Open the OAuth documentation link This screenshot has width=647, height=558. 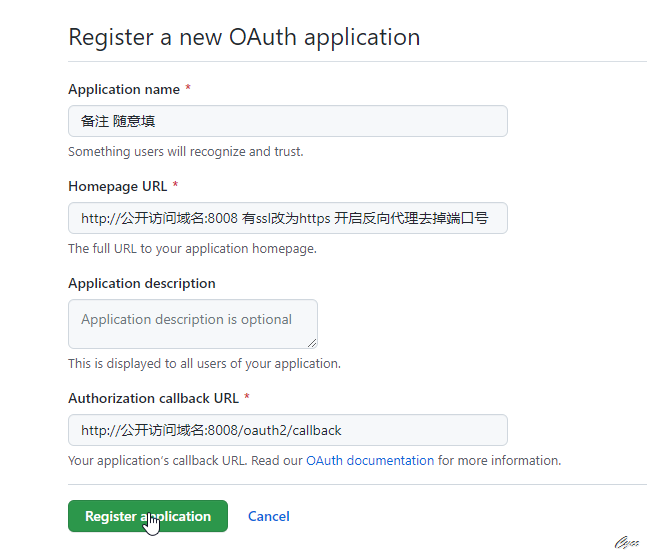370,460
